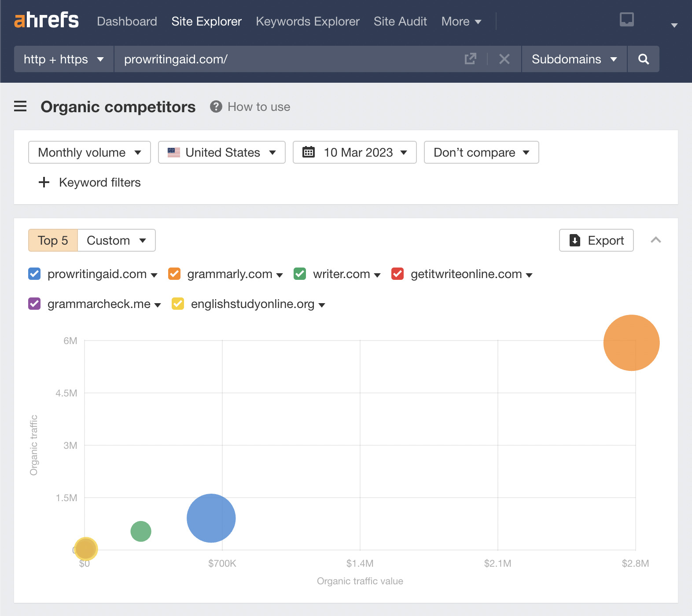Uncheck prowritingaid.com checkbox
This screenshot has height=616, width=692.
coord(34,274)
